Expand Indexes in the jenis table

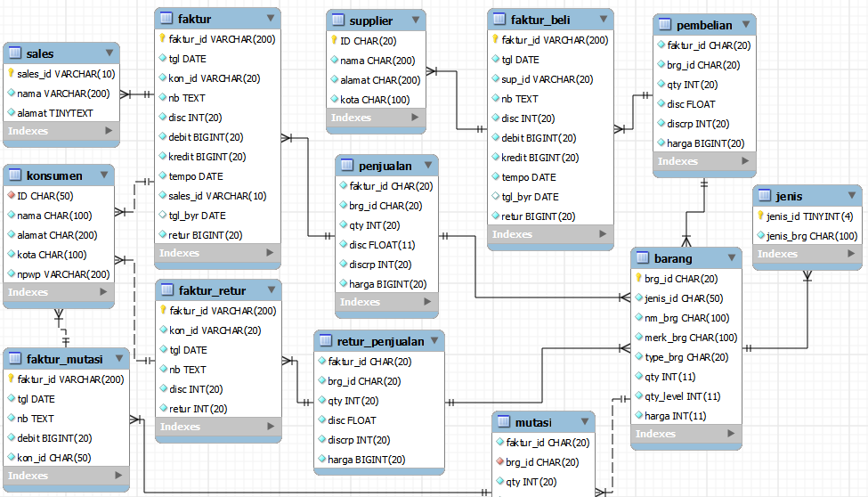[849, 254]
